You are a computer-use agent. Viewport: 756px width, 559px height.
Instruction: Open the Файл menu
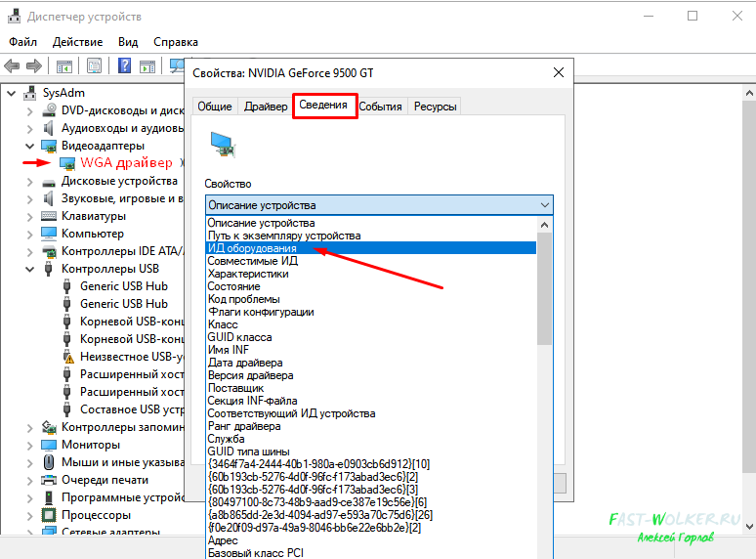(22, 42)
